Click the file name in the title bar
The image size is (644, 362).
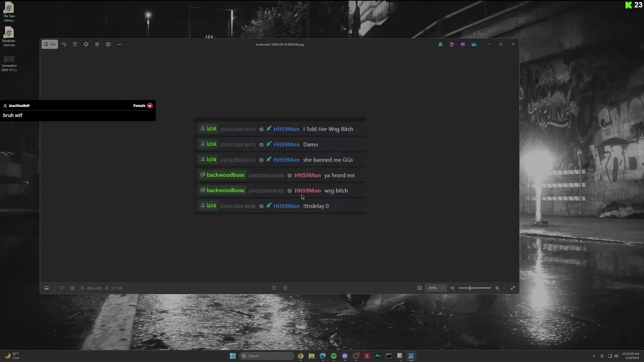pyautogui.click(x=279, y=44)
